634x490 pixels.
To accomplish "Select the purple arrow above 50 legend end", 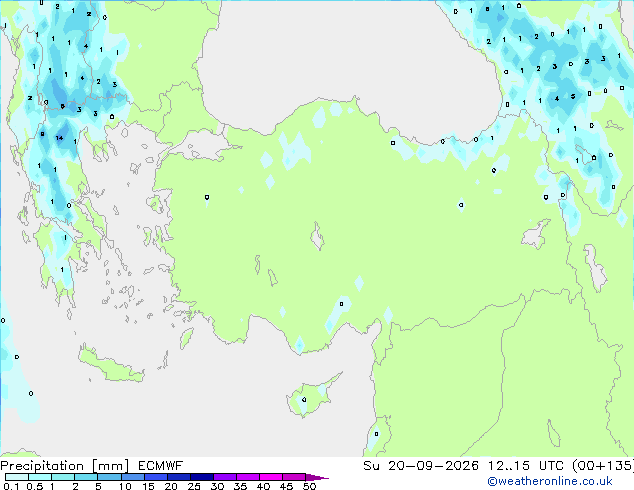I will (x=317, y=477).
